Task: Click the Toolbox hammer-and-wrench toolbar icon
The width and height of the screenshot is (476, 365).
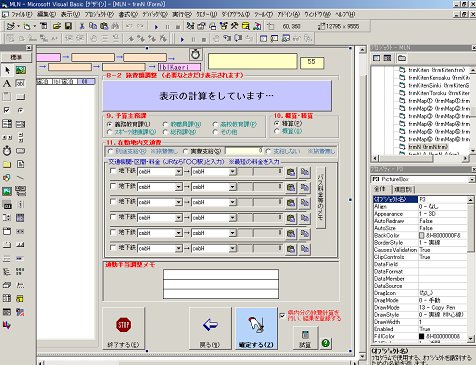Action: 234,26
